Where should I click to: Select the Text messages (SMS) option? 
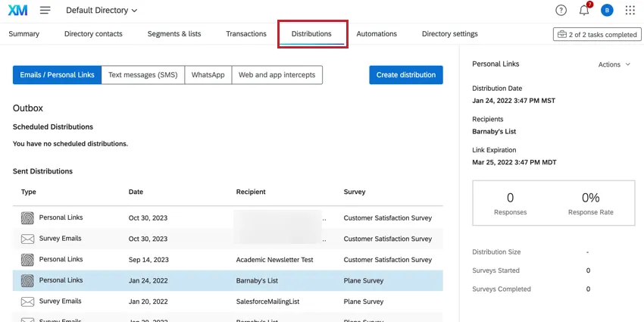coord(142,75)
